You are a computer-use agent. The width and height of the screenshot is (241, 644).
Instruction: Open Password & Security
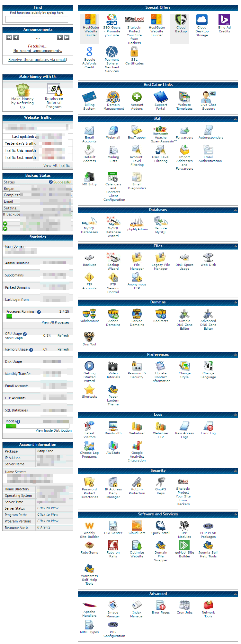coord(137,370)
